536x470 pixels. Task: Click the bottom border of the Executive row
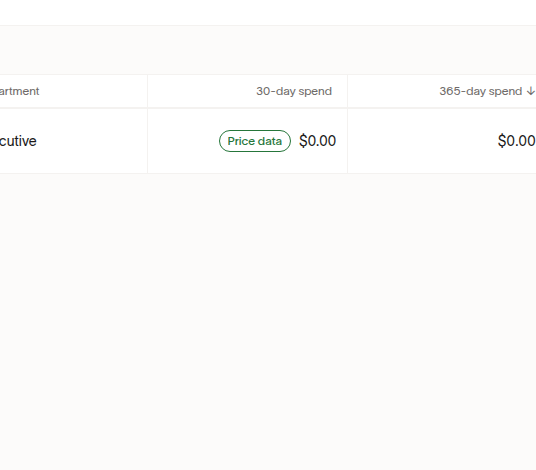268,173
